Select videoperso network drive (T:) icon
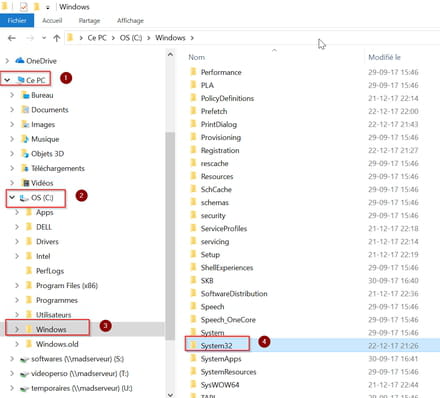This screenshot has width=440, height=398. (x=24, y=374)
